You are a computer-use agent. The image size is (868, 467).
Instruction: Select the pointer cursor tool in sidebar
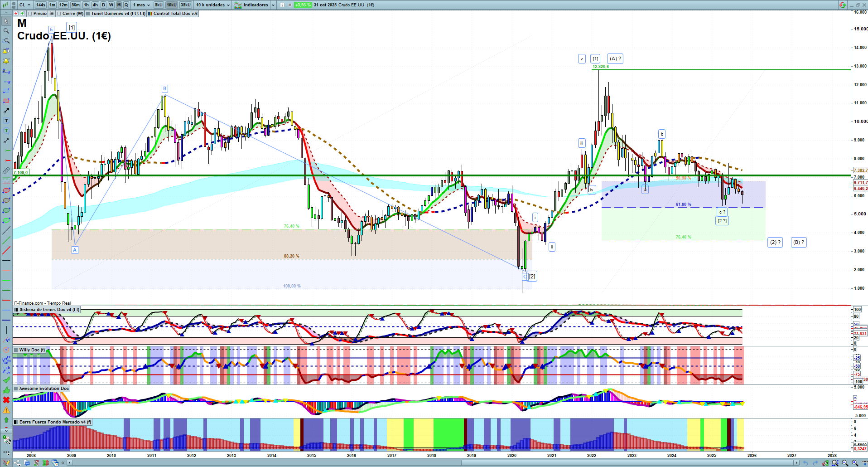click(x=6, y=21)
